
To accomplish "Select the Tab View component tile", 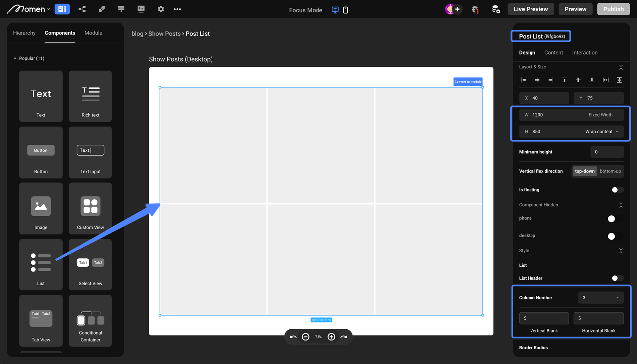I will tap(41, 321).
